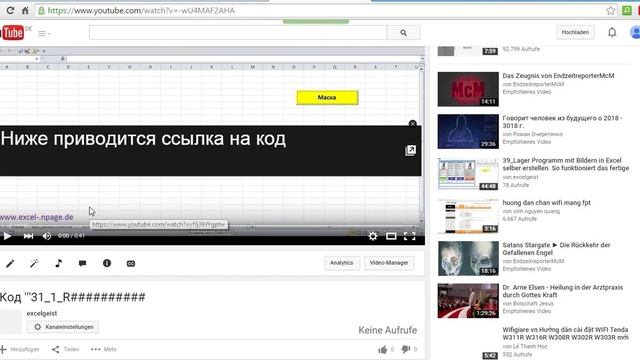Open the audio music note icon
640x360 pixels.
(x=58, y=264)
